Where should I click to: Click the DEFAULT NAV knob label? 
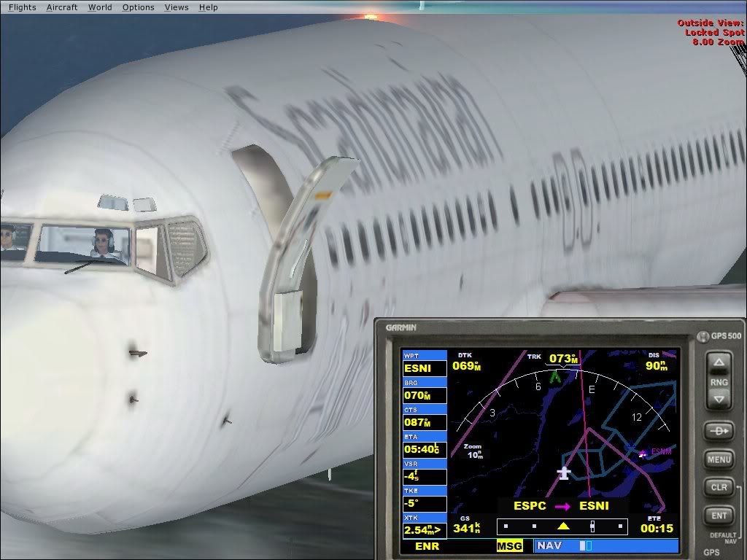click(723, 538)
